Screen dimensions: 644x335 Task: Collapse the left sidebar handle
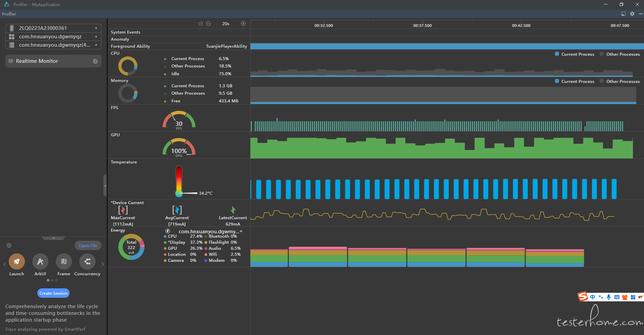105,185
